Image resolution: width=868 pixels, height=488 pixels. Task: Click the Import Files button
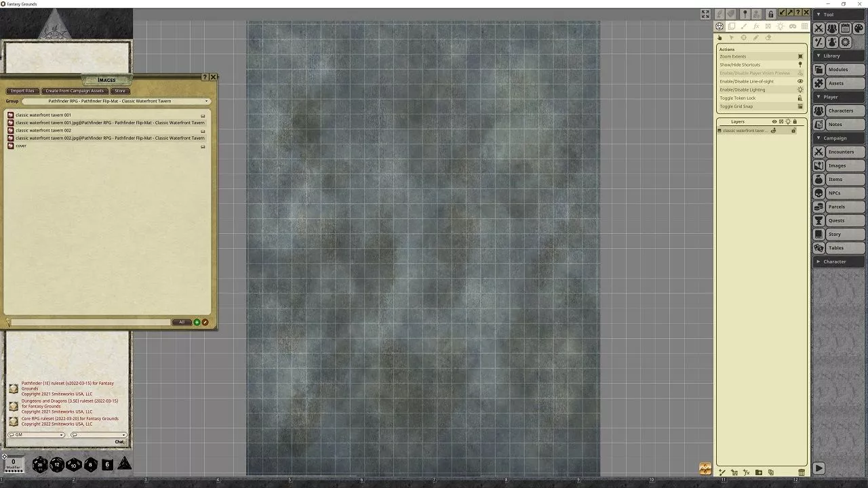(22, 91)
